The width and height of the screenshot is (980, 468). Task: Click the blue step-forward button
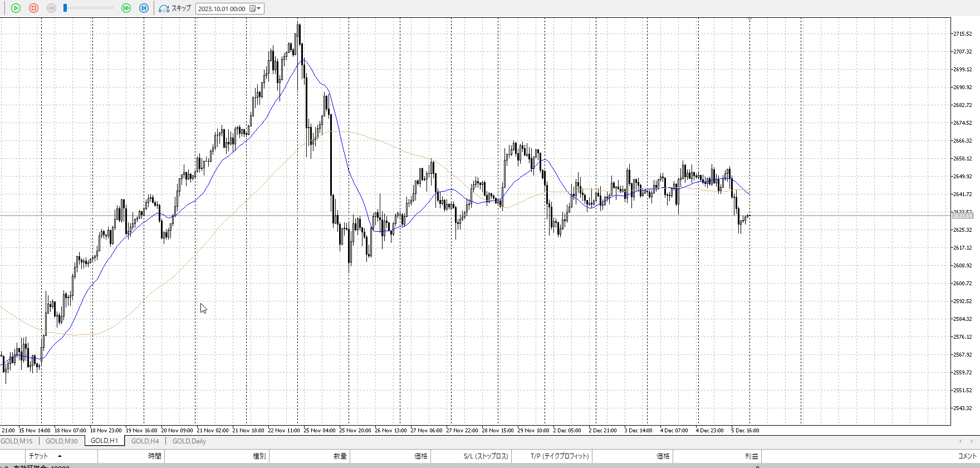(x=144, y=8)
